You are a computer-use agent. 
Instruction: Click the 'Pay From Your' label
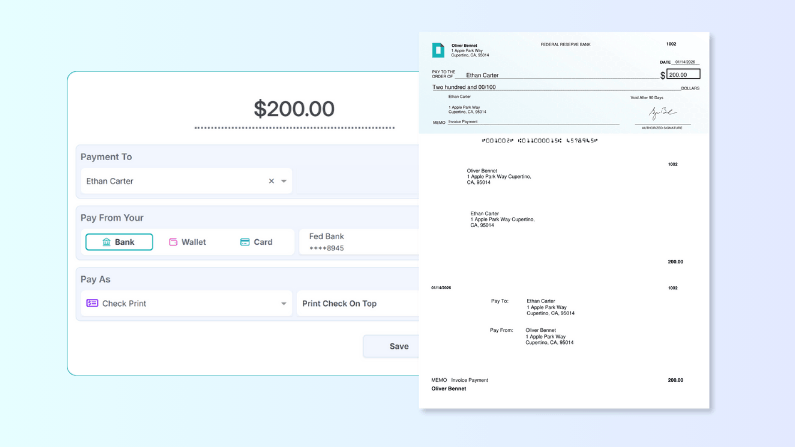(112, 218)
